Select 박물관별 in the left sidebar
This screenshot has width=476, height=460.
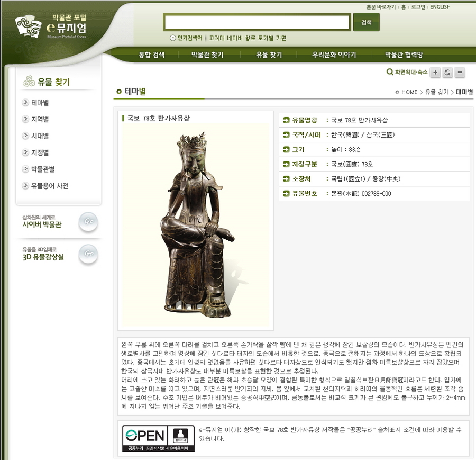click(43, 169)
